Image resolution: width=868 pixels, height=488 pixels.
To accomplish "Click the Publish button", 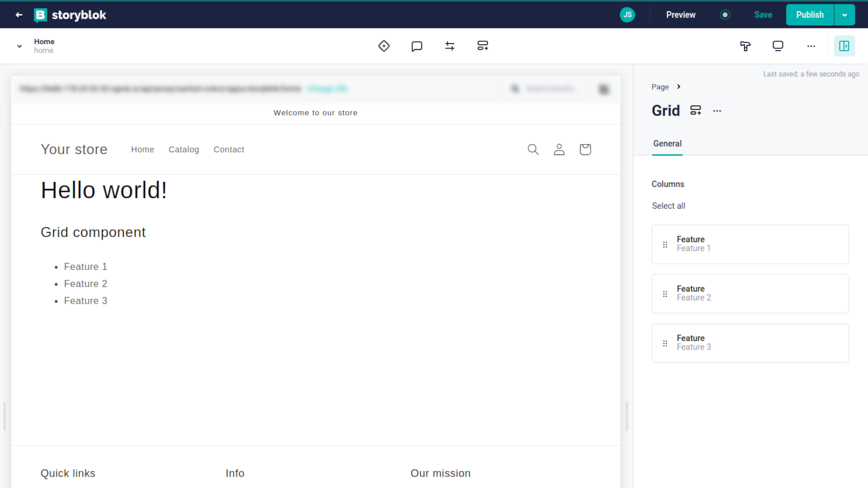I will pyautogui.click(x=809, y=15).
